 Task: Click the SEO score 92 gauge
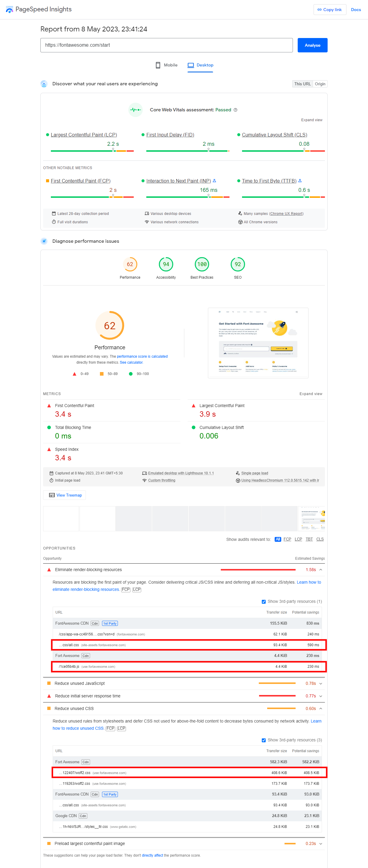point(238,265)
